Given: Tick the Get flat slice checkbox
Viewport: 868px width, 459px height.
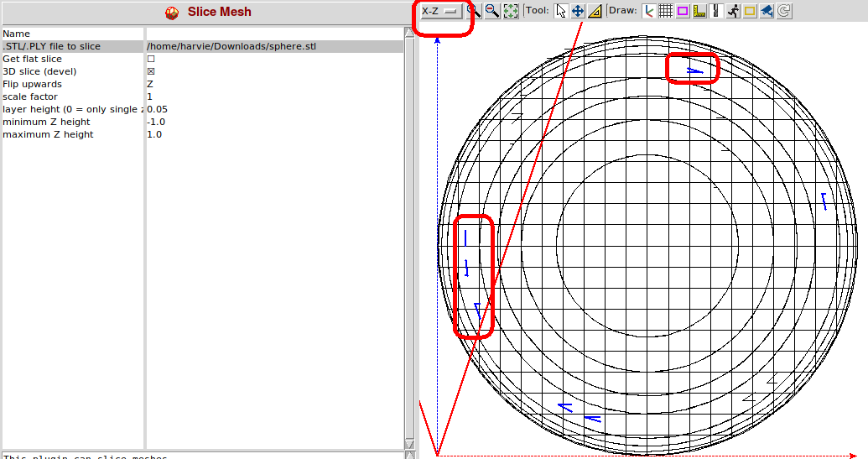Looking at the screenshot, I should [151, 59].
